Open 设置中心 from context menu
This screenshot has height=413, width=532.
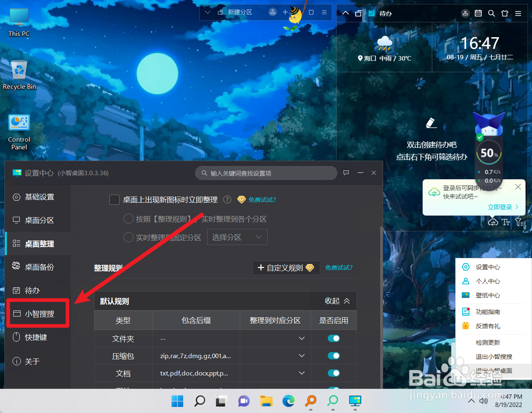[x=488, y=267]
